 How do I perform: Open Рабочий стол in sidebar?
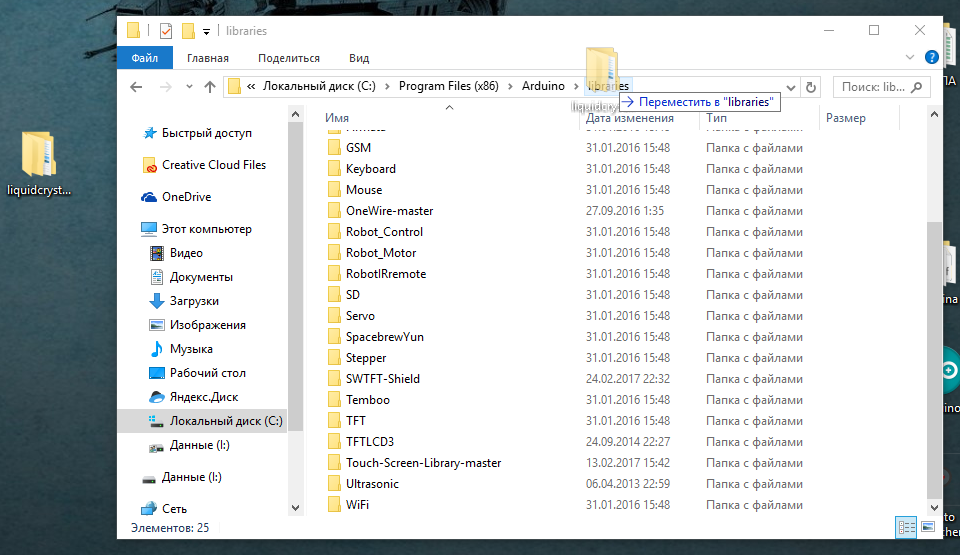(x=208, y=372)
